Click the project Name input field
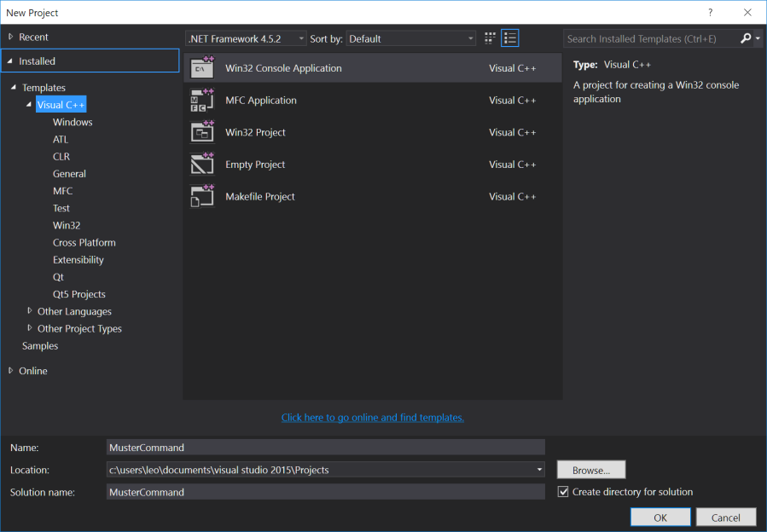Image resolution: width=767 pixels, height=532 pixels. 325,448
